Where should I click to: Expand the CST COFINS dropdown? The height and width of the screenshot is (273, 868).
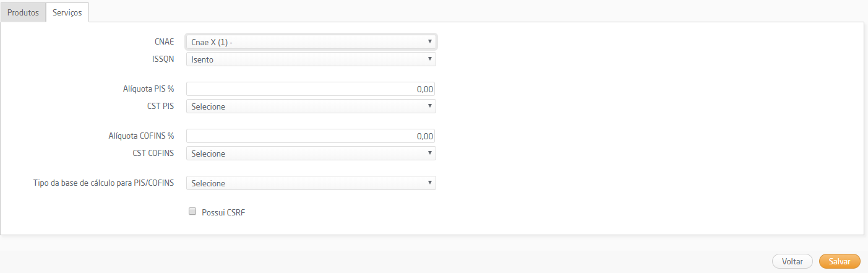[311, 153]
